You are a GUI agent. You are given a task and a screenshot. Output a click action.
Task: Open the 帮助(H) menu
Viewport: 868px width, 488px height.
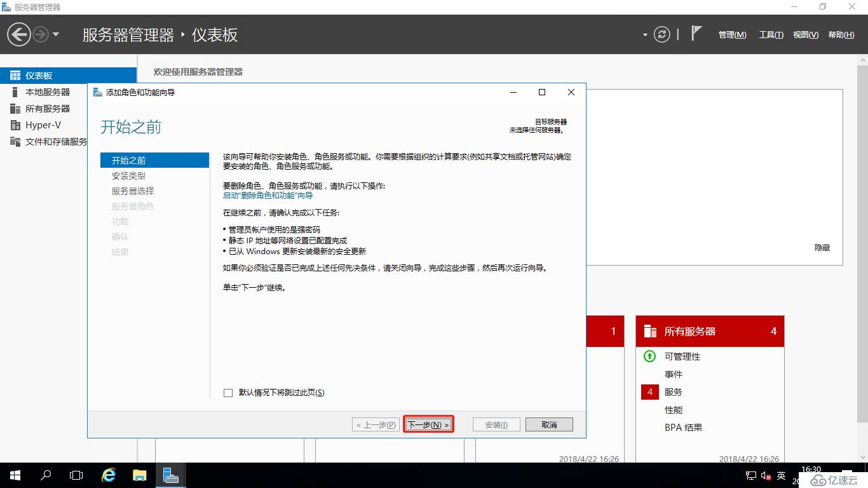point(841,35)
